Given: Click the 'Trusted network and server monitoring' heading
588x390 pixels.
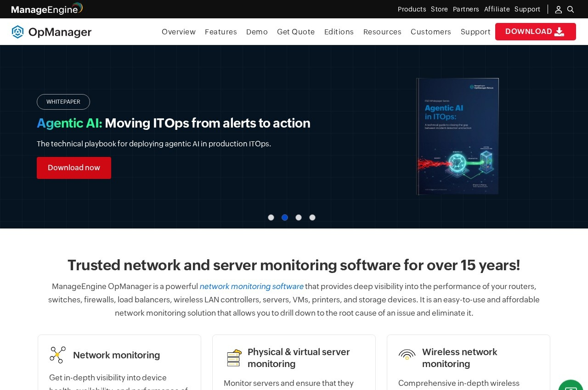Looking at the screenshot, I should (x=294, y=265).
